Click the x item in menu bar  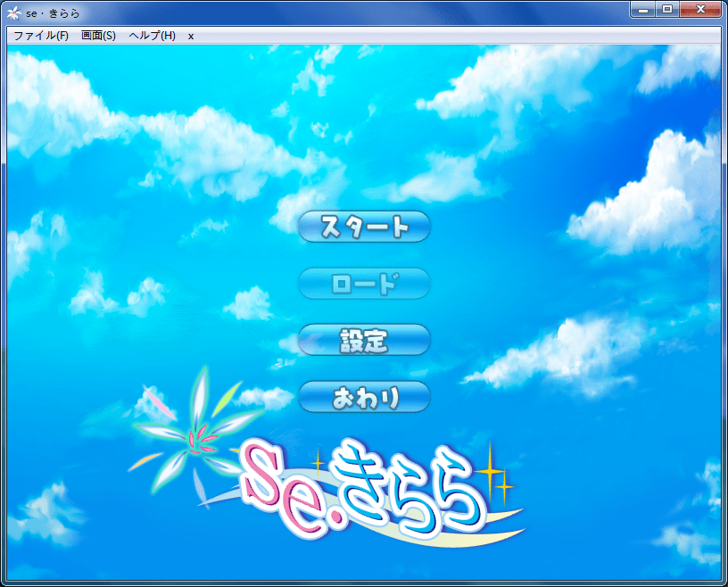point(191,36)
